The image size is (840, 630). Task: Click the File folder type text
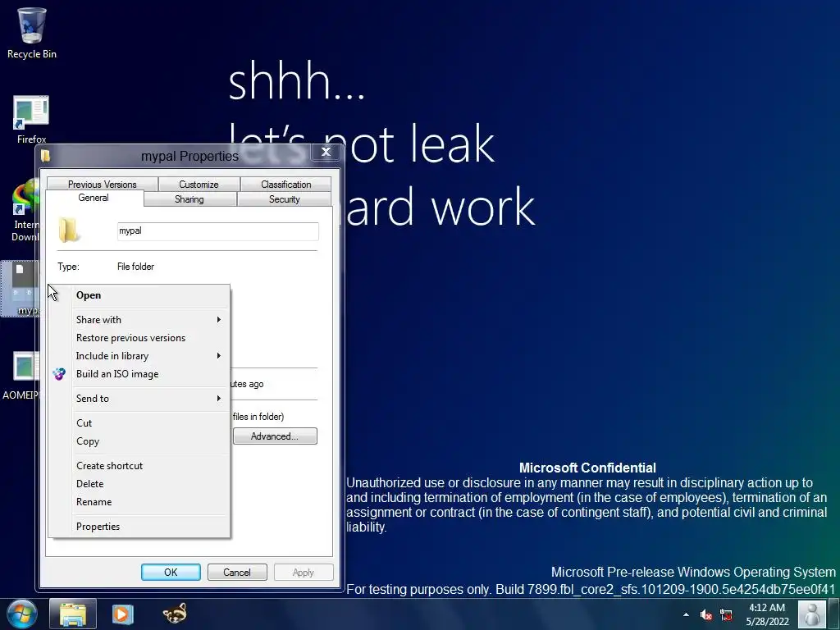click(135, 267)
